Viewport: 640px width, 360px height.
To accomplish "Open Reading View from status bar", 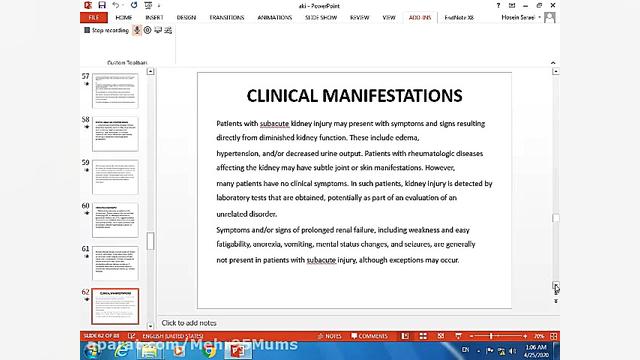I will [x=441, y=336].
